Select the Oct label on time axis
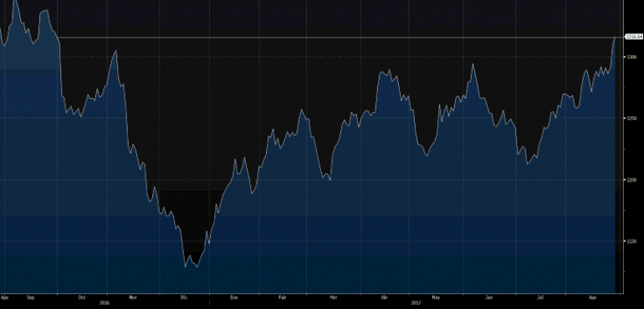The width and height of the screenshot is (644, 309). click(x=82, y=296)
